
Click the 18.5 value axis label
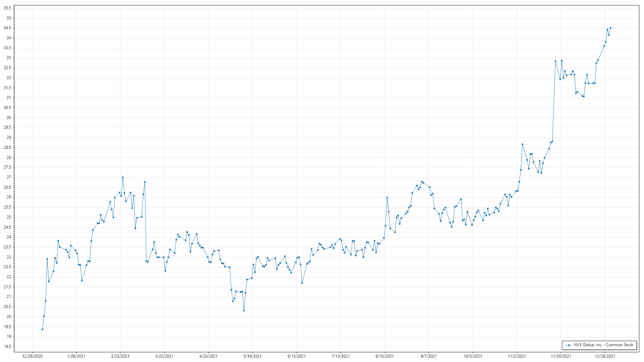(7, 347)
